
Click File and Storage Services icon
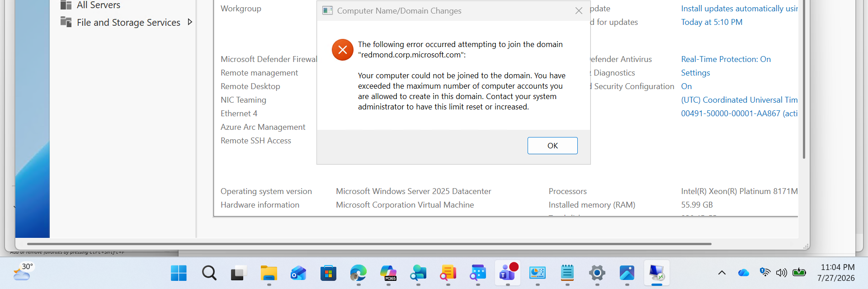[x=66, y=22]
